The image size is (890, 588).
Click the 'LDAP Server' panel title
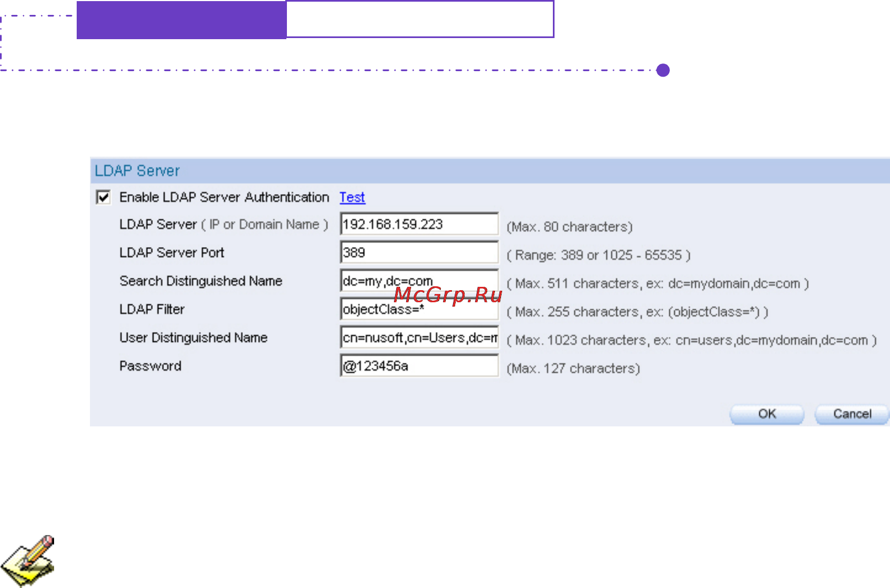point(137,171)
